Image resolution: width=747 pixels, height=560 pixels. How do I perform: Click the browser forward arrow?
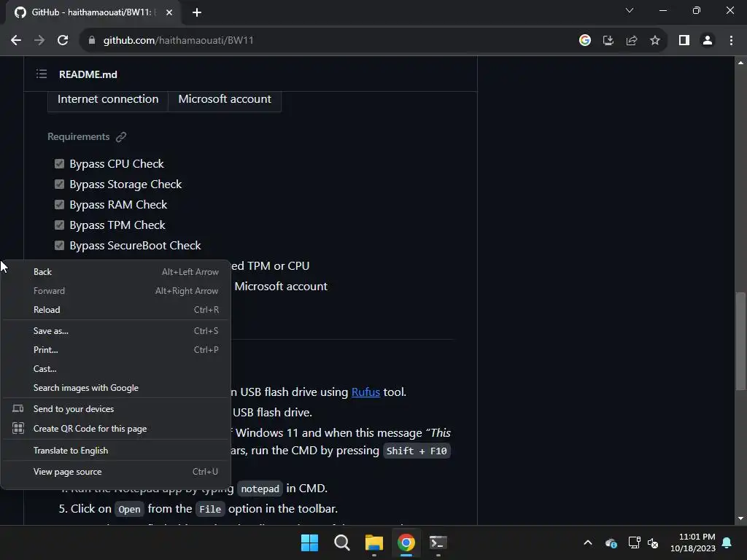pos(39,41)
